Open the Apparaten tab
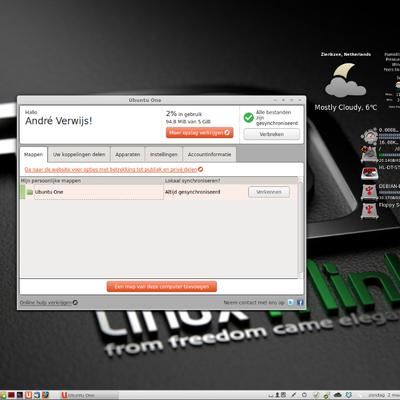This screenshot has width=400, height=400. pyautogui.click(x=128, y=155)
